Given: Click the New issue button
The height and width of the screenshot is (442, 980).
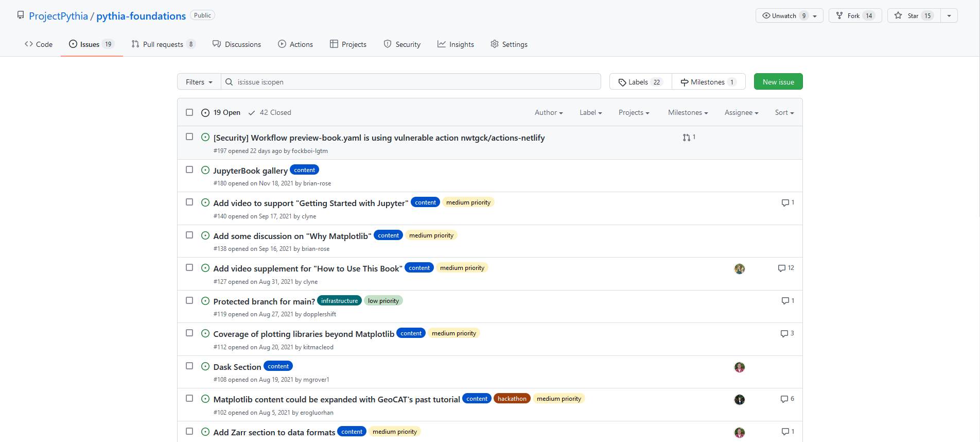Looking at the screenshot, I should pos(778,82).
